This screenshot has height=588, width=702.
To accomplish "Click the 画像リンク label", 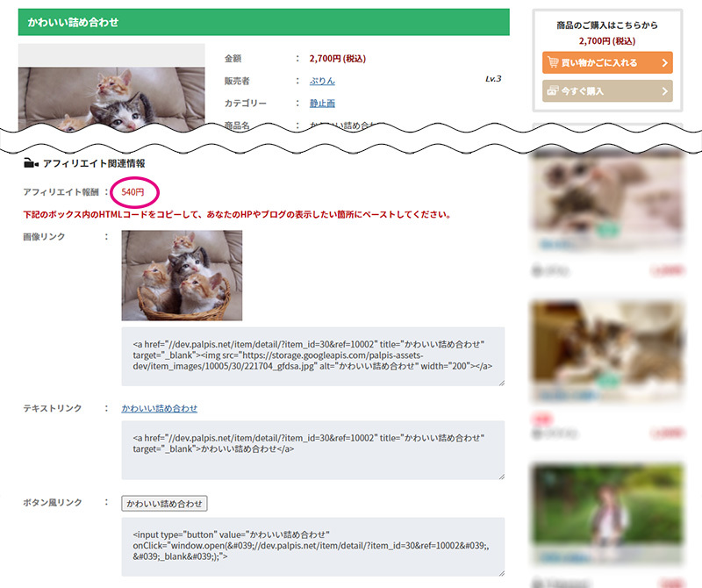I will pyautogui.click(x=44, y=236).
